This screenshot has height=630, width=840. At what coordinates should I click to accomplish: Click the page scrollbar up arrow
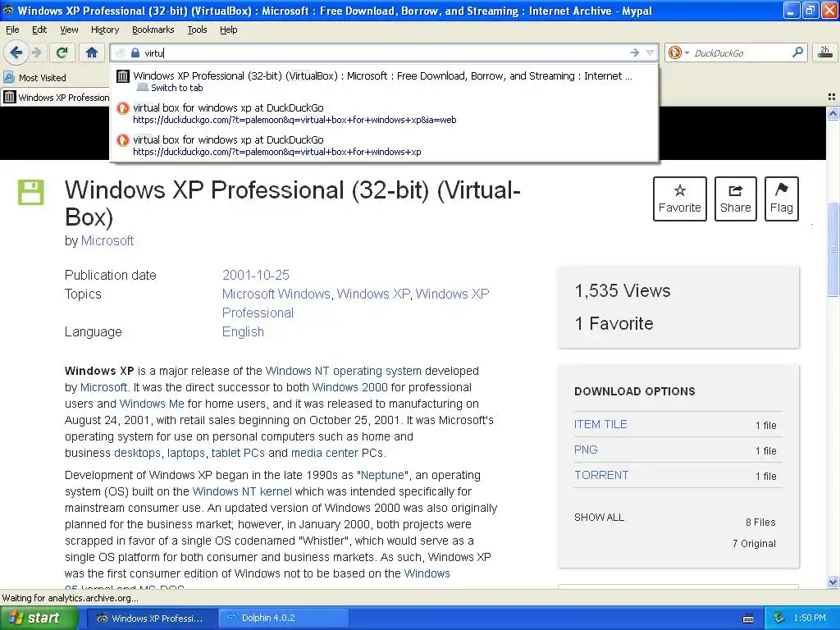click(x=833, y=113)
